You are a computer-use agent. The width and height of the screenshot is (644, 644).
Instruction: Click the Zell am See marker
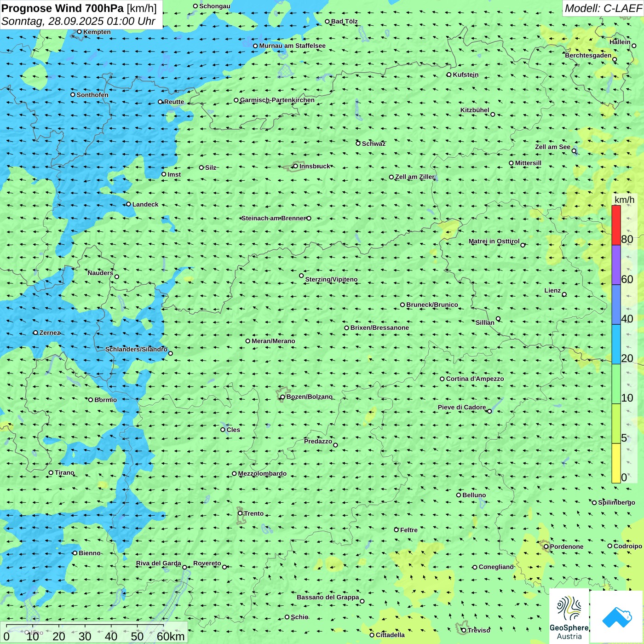(x=574, y=151)
